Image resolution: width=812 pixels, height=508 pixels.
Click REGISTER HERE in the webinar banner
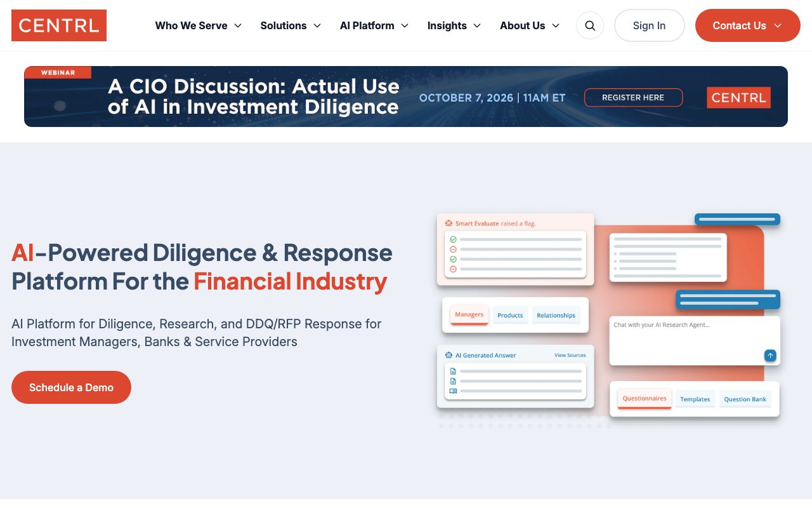pos(633,98)
